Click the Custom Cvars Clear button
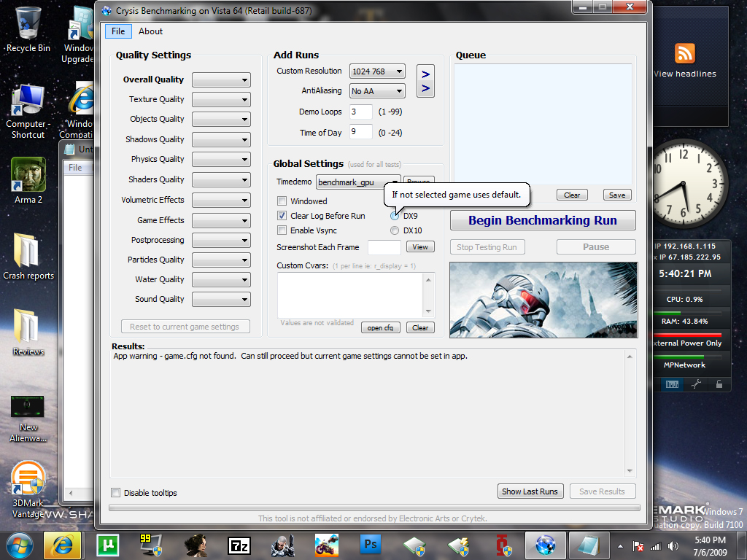 [x=420, y=327]
